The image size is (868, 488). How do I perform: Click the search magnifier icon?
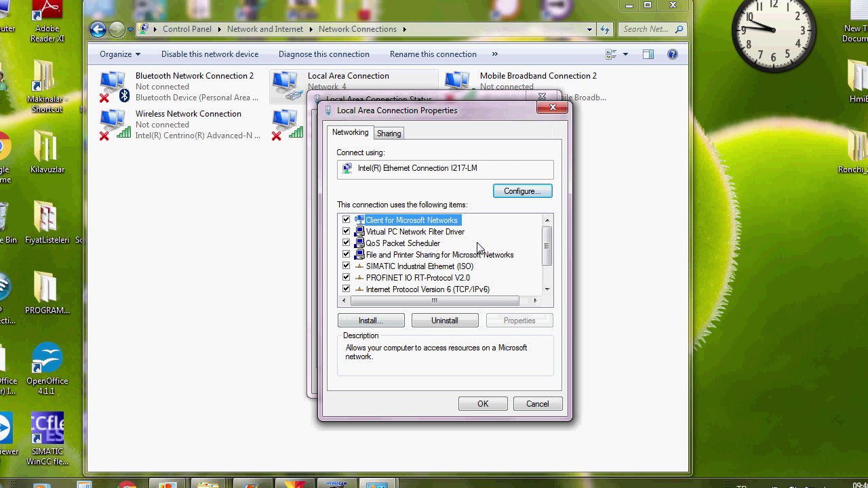679,29
